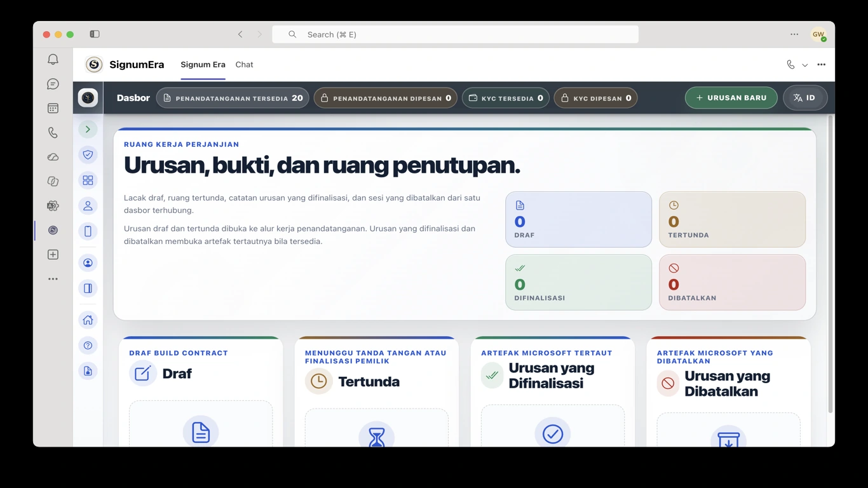Open the OneDrive cloud icon in Teams rail

tap(53, 157)
